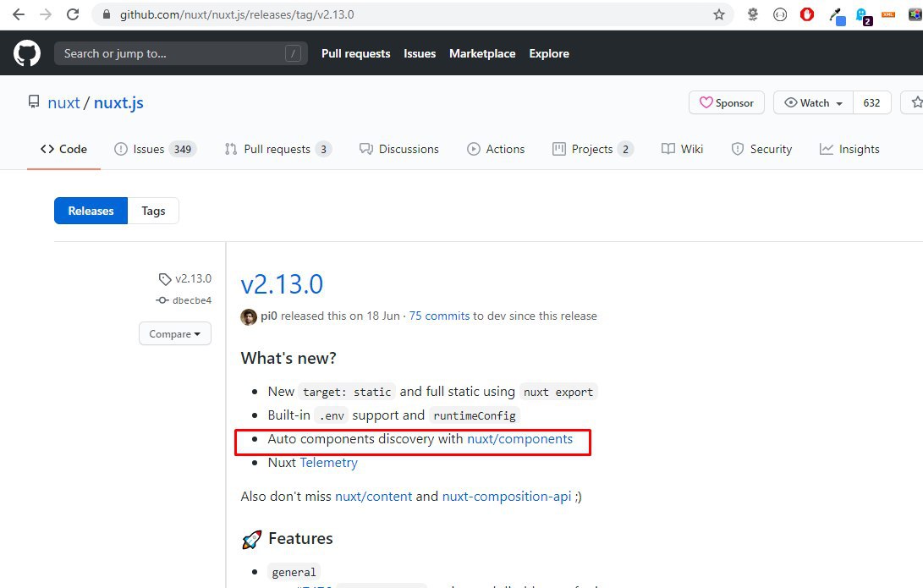The width and height of the screenshot is (923, 588).
Task: Open the nuxt.js repository link
Action: click(119, 103)
